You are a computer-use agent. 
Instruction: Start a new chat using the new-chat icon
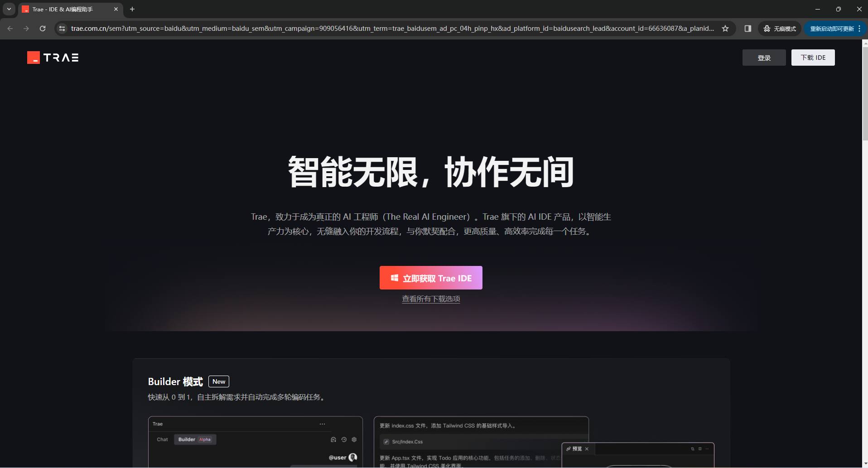point(333,439)
